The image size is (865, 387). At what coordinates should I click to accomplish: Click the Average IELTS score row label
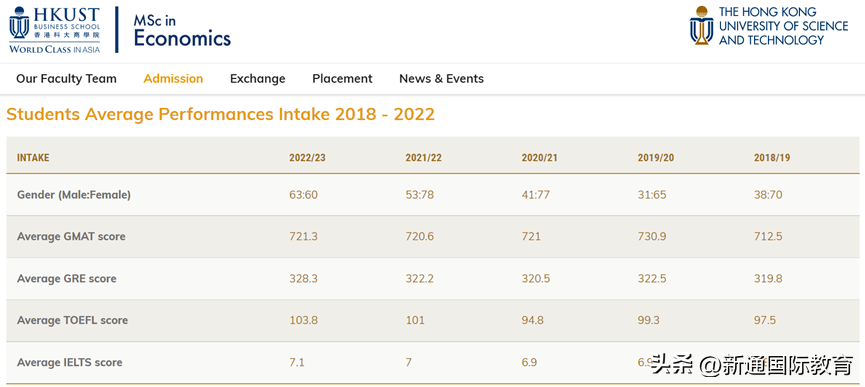70,362
